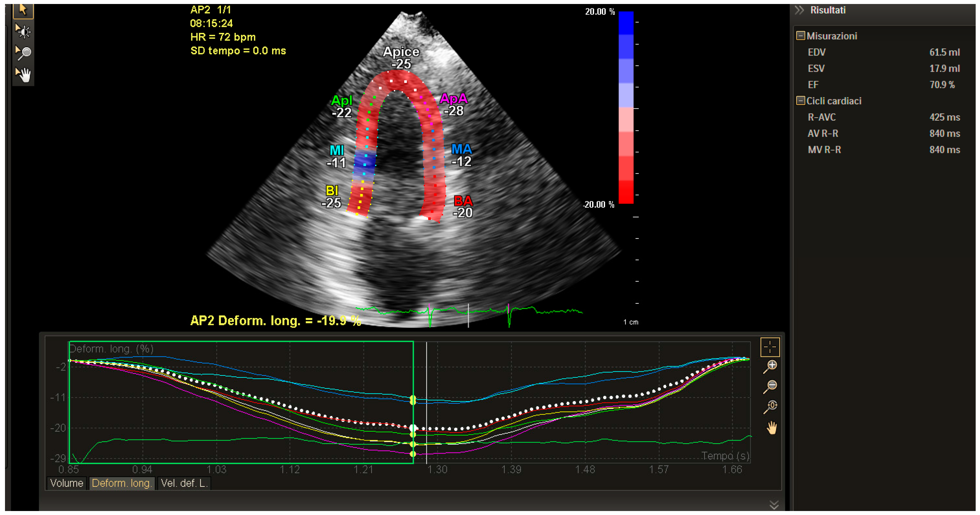Activate the crosshair cursor tool on graph
Image resolution: width=980 pixels, height=515 pixels.
pyautogui.click(x=770, y=347)
